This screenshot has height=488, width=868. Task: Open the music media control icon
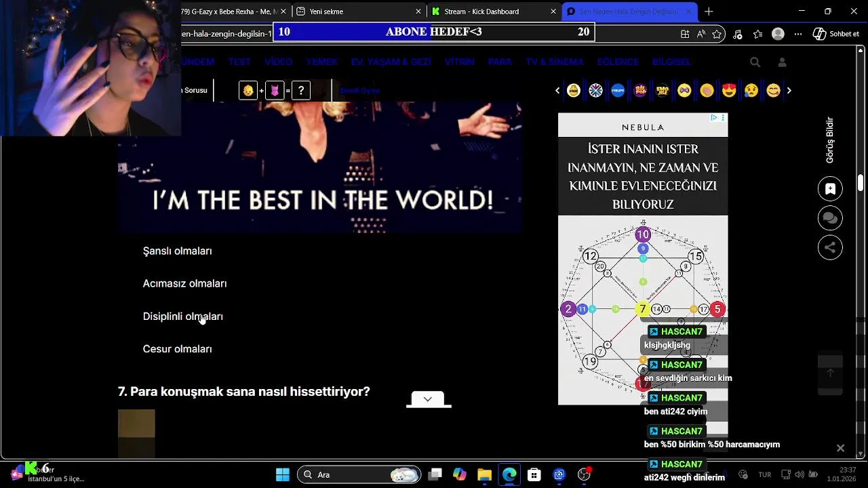pyautogui.click(x=738, y=34)
